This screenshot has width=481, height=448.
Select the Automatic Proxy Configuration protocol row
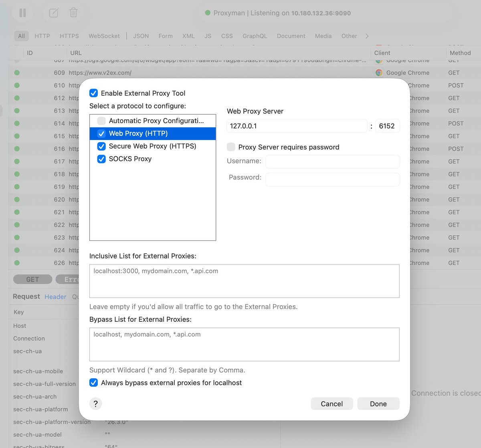coord(153,121)
